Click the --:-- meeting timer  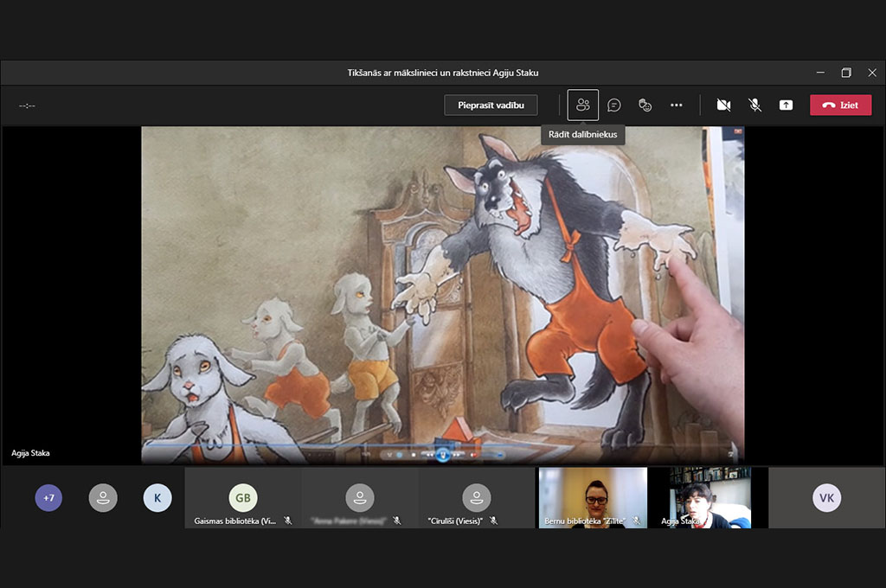(x=27, y=105)
